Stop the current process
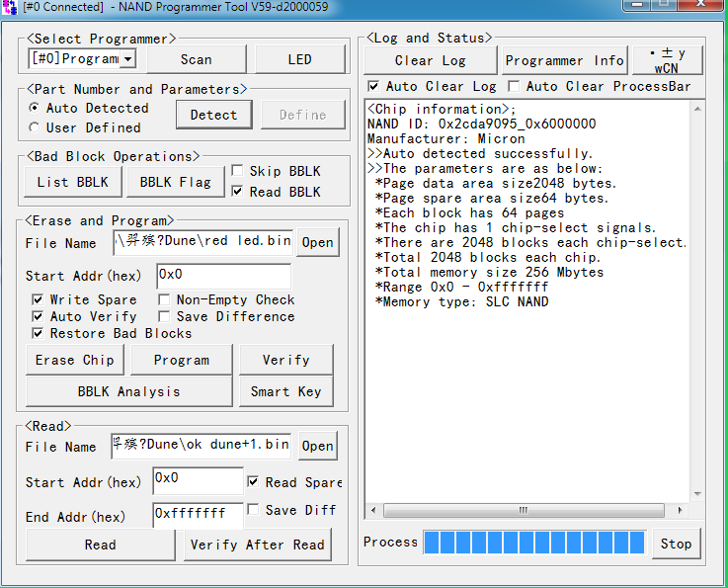 point(676,543)
